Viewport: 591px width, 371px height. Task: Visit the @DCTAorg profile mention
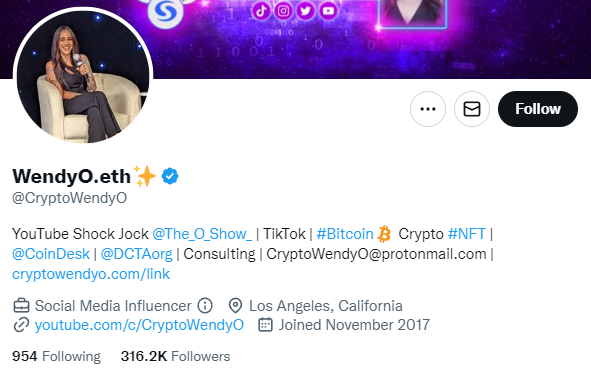[136, 254]
